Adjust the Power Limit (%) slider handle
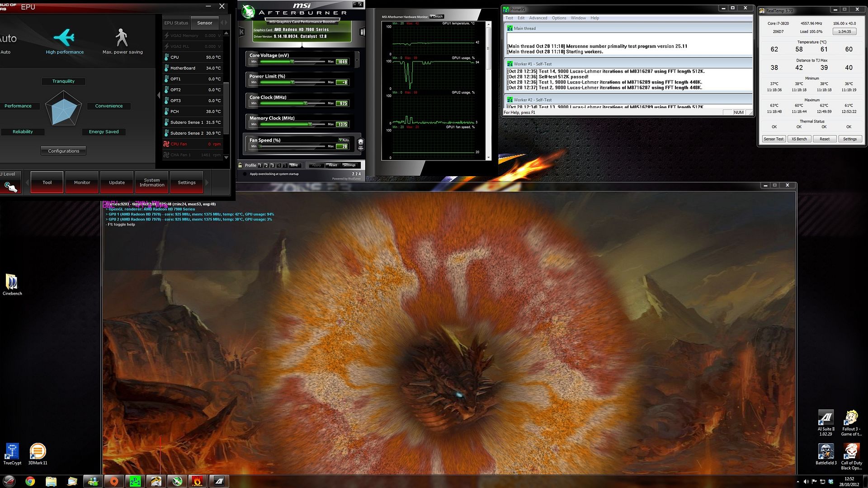The height and width of the screenshot is (488, 868). tap(292, 82)
